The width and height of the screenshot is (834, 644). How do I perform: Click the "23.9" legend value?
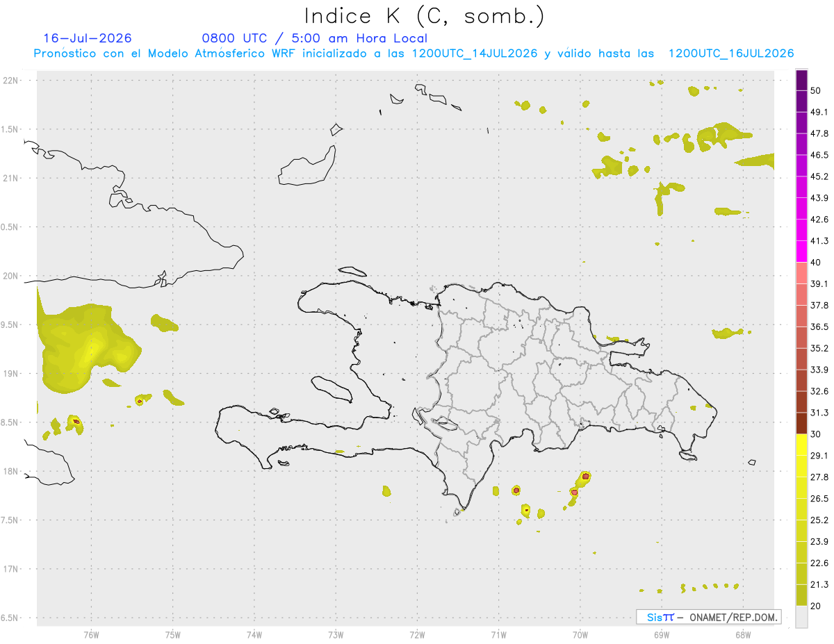click(x=819, y=542)
